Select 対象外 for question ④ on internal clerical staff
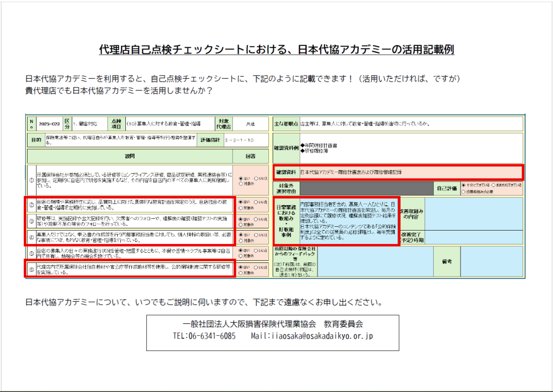Screen dimensions: 553x392 point(241,240)
